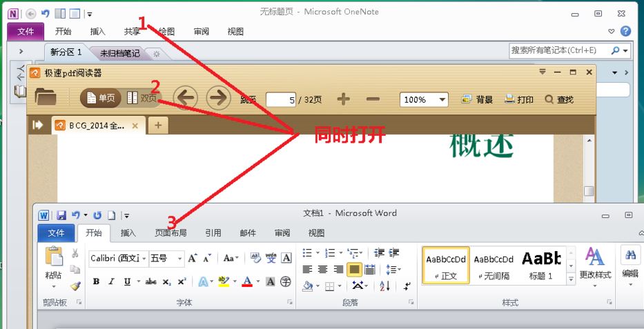Click the dock to desktop icon in OneNote
This screenshot has height=329, width=644.
click(x=60, y=14)
